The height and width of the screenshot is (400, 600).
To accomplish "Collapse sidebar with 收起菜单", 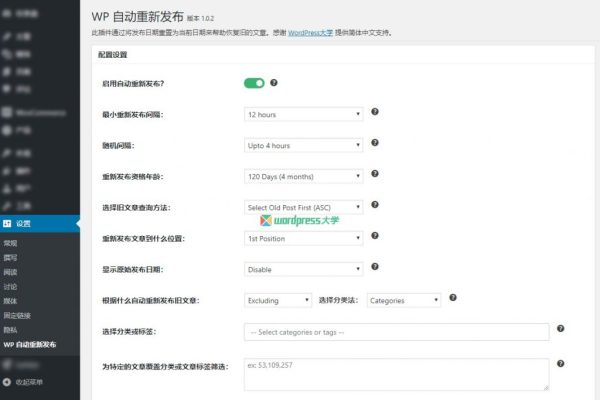I will (x=28, y=380).
